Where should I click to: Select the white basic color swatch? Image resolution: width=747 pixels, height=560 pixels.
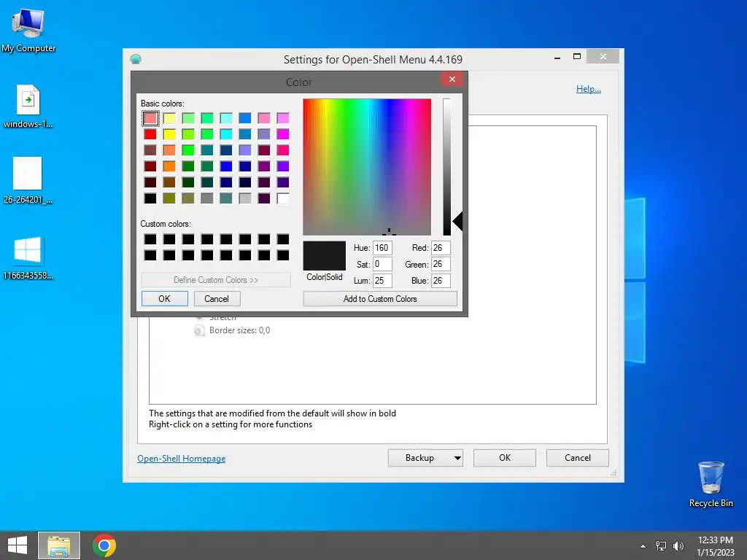point(283,198)
